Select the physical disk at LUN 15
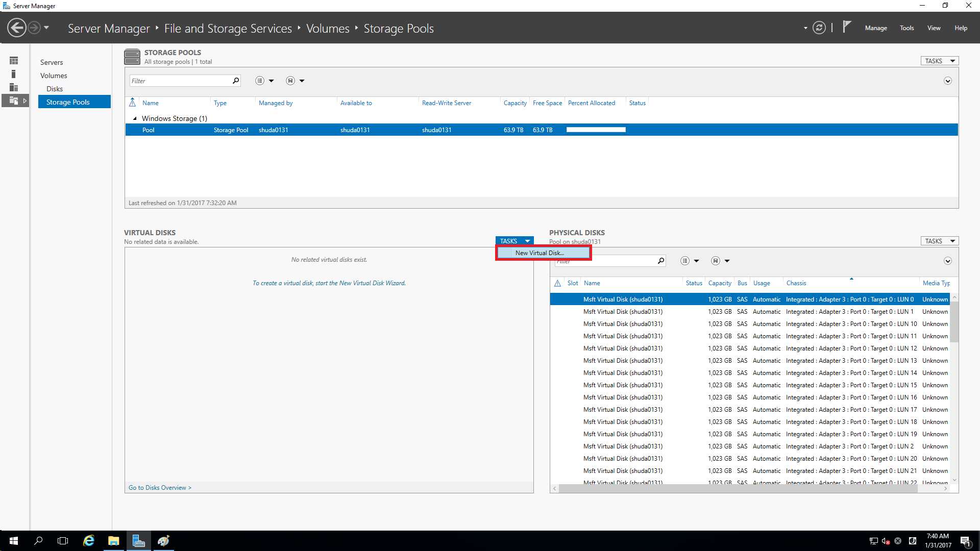Viewport: 980px width, 551px height. pyautogui.click(x=750, y=385)
